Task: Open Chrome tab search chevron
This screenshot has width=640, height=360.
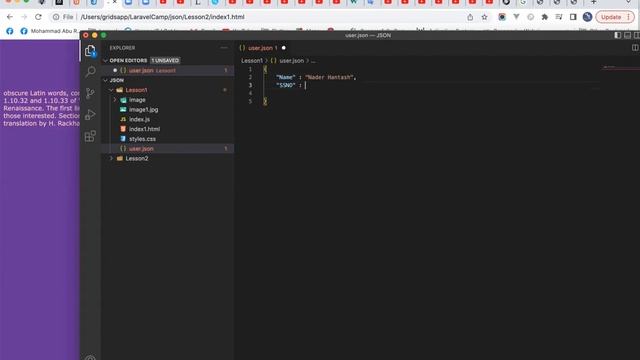Action: click(629, 2)
